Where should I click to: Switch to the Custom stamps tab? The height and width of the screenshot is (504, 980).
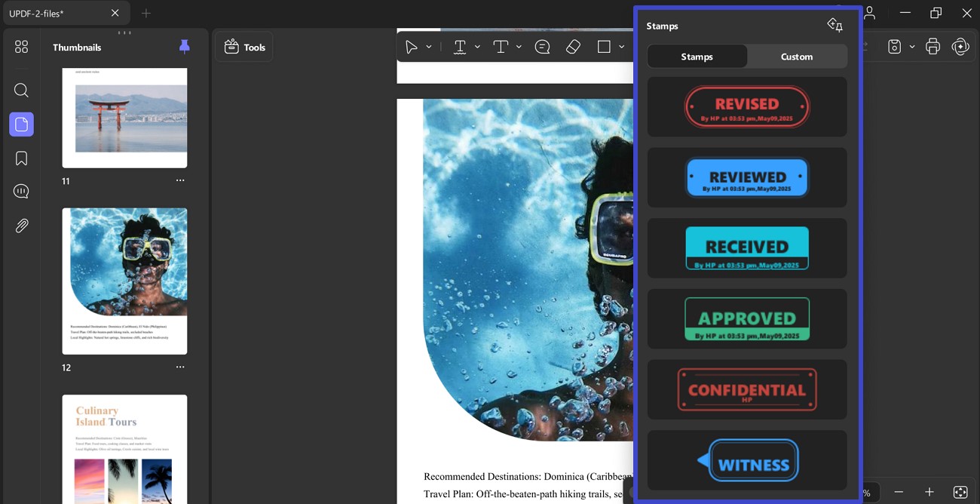(x=797, y=57)
